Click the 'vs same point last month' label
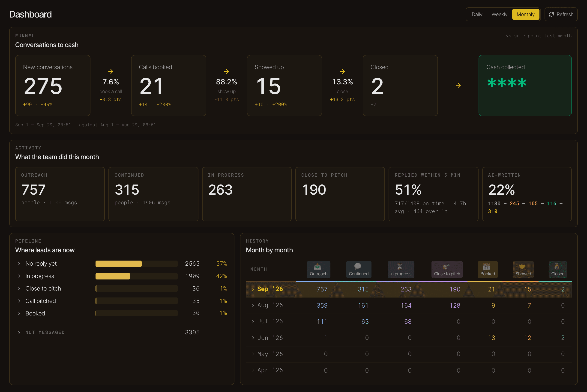 click(539, 36)
